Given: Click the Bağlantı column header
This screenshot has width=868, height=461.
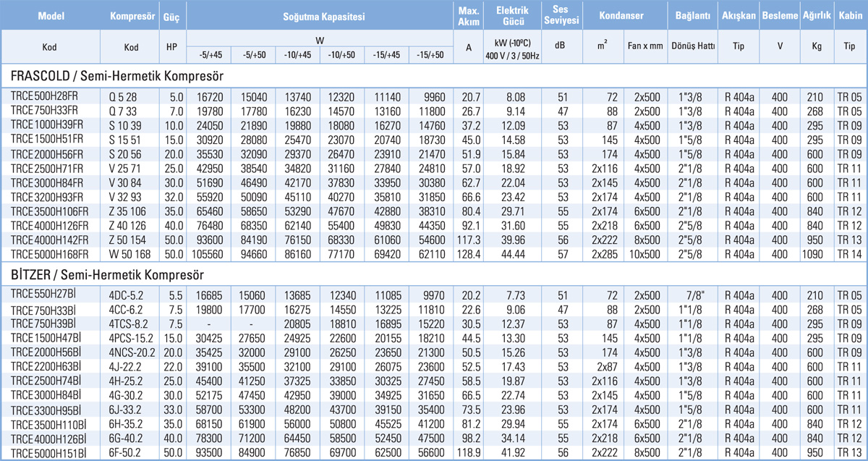Looking at the screenshot, I should (693, 15).
